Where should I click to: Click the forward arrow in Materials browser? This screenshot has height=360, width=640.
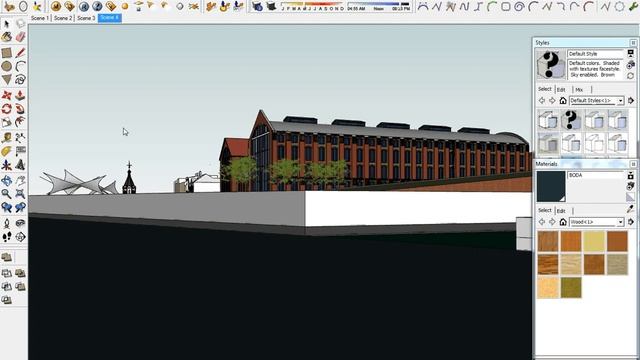pyautogui.click(x=552, y=222)
